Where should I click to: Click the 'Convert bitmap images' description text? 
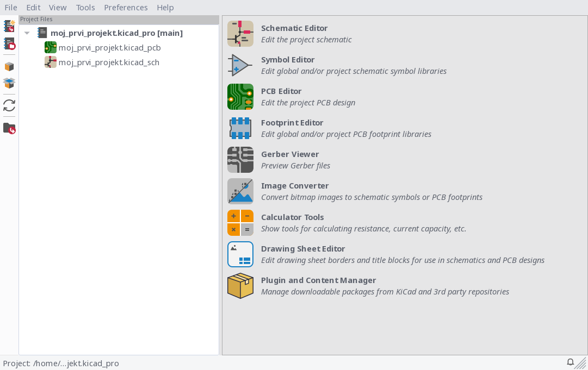[x=372, y=197]
